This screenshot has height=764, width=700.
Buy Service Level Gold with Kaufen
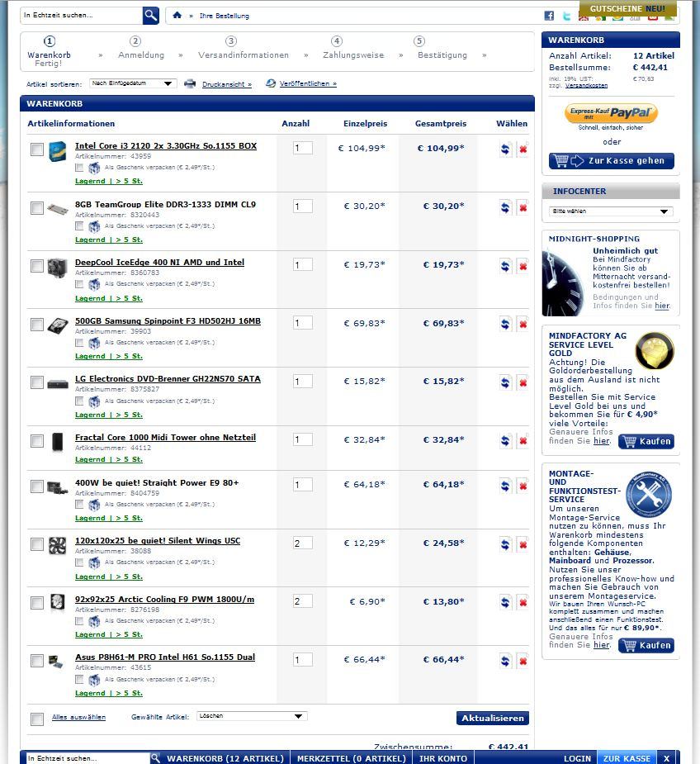646,441
